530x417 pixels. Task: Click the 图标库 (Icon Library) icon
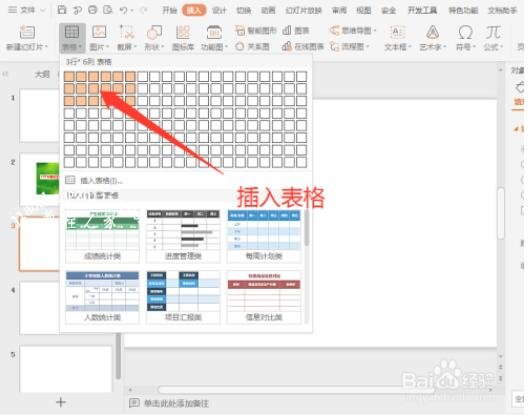tap(183, 32)
